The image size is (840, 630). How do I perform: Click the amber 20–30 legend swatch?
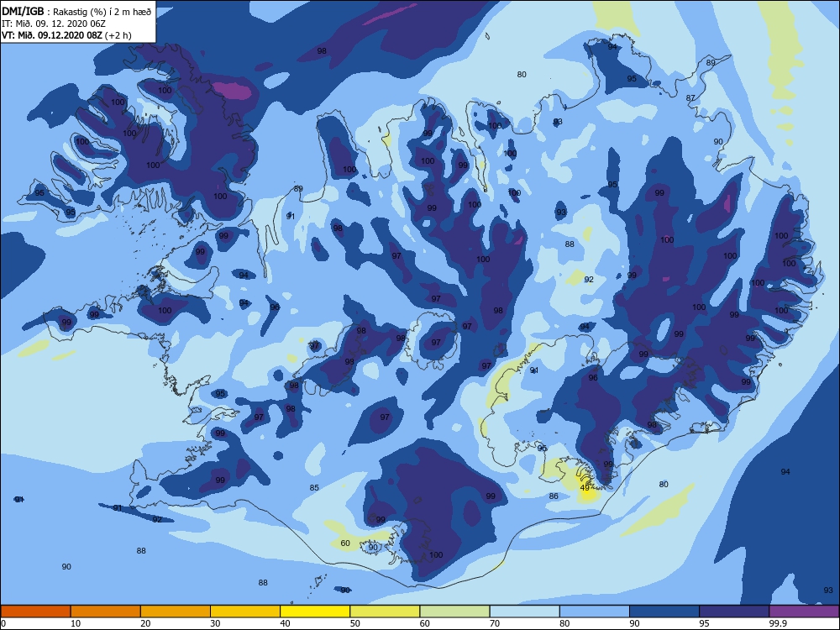(x=176, y=612)
